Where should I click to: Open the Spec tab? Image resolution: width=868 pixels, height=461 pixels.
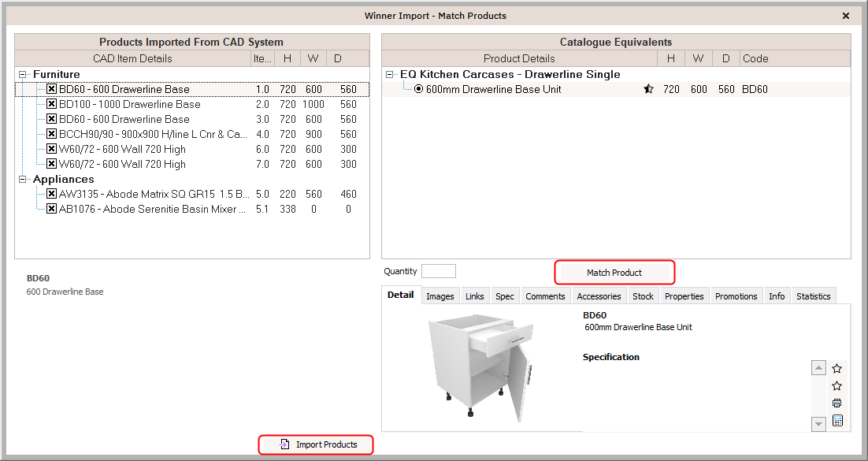[505, 296]
